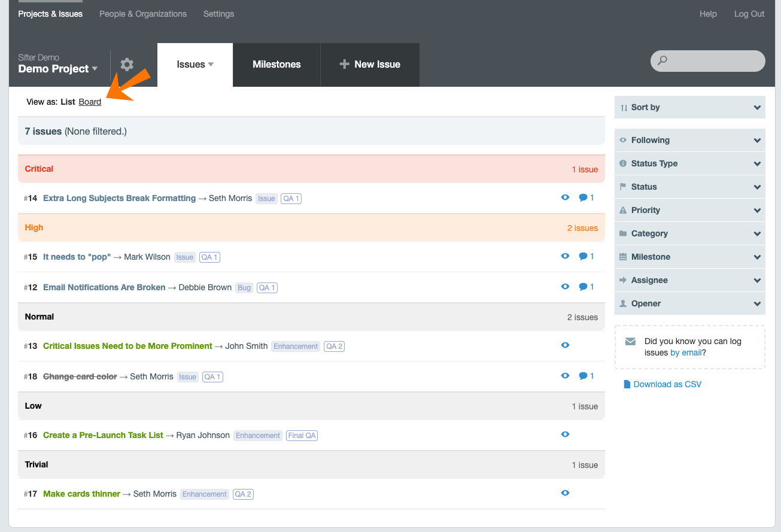Open issue Change card color
781x532 pixels.
(80, 376)
